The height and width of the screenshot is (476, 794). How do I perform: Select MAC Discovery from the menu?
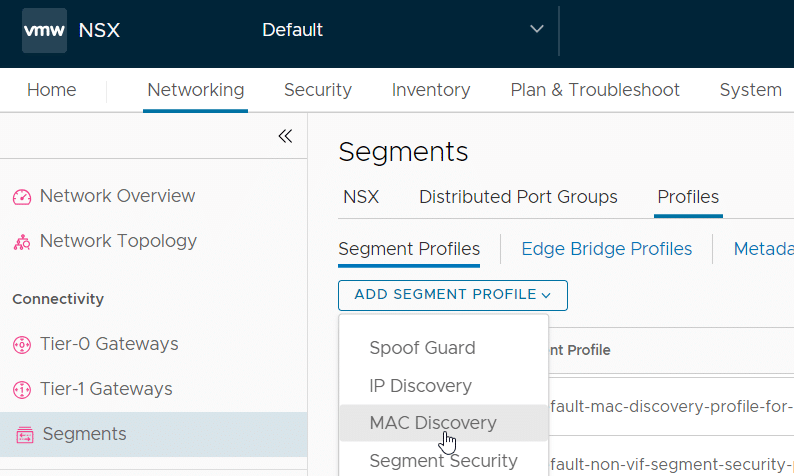(433, 423)
